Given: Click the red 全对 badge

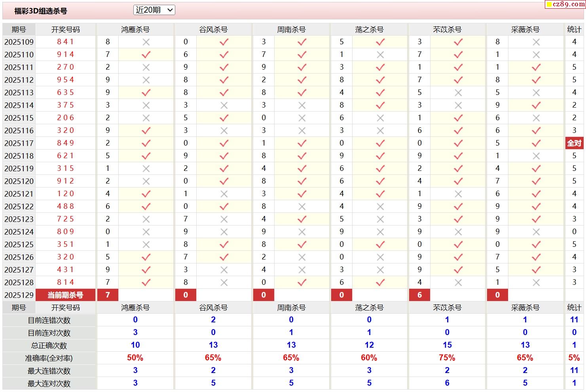Looking at the screenshot, I should tap(574, 143).
